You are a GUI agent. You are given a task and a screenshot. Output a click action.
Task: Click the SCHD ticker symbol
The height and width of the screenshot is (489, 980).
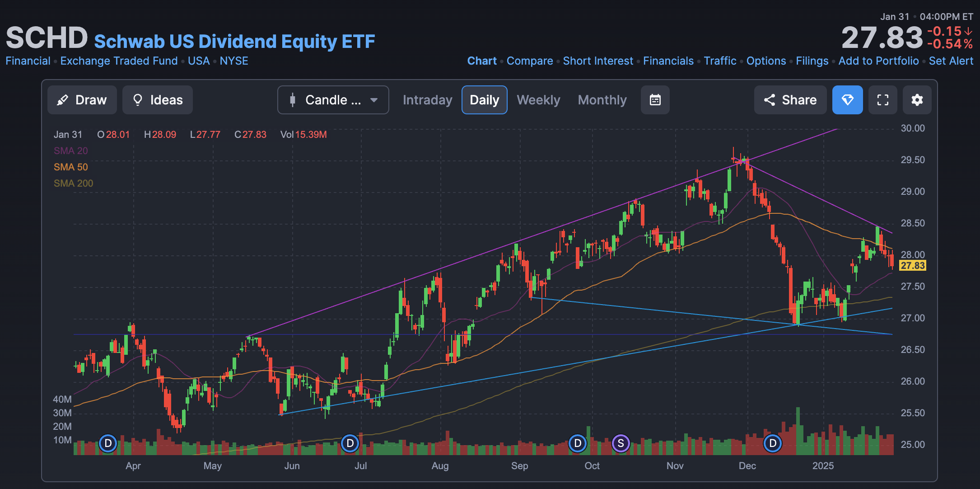47,38
